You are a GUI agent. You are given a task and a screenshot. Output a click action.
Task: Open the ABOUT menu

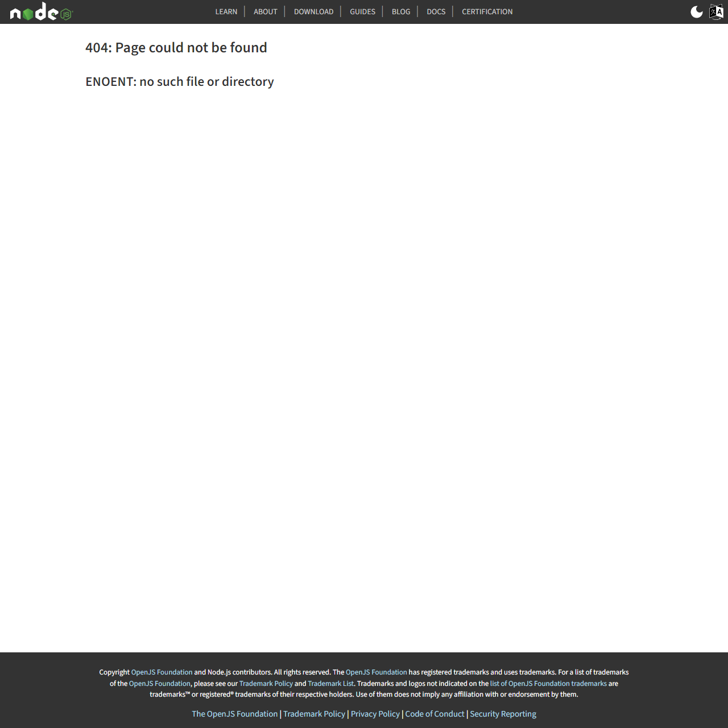coord(265,11)
